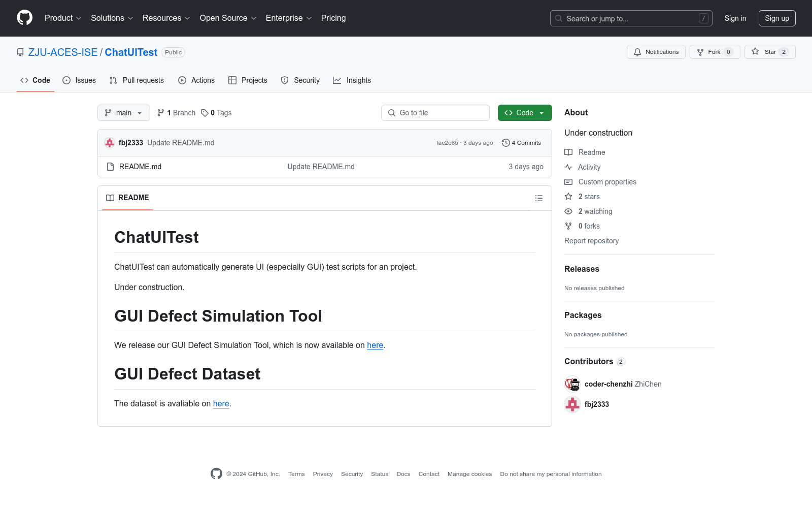
Task: Click the Sign up button
Action: 777,18
